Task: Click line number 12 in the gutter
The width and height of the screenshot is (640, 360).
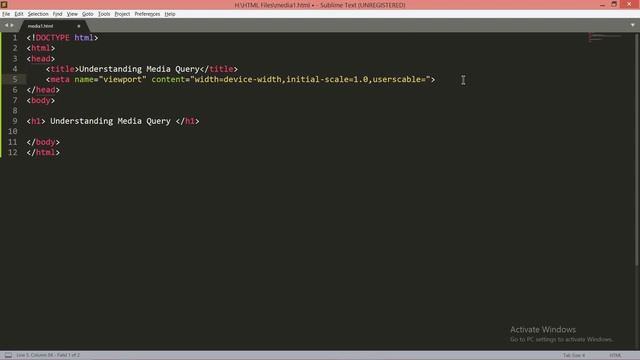Action: (13, 153)
